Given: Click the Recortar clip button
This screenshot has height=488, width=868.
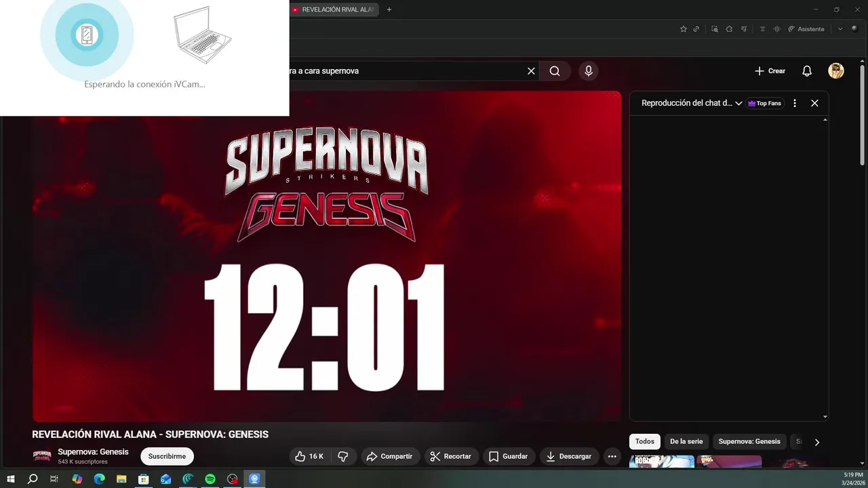Looking at the screenshot, I should point(451,456).
